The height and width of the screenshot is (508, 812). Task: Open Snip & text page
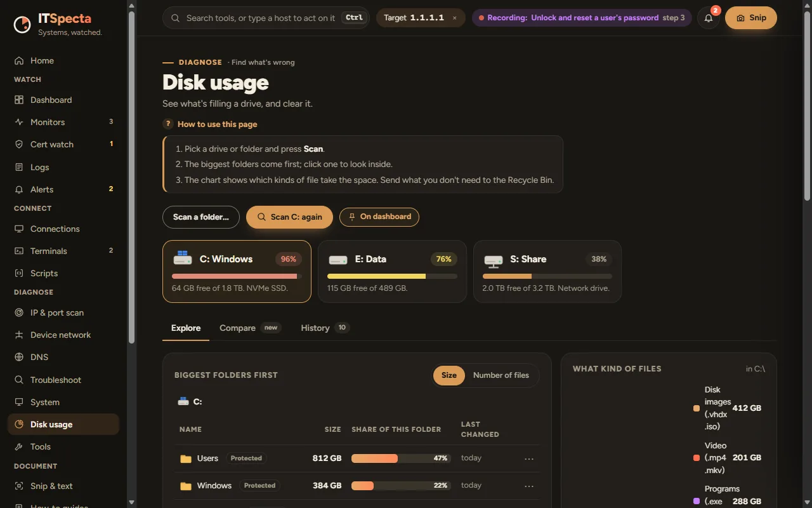63,486
